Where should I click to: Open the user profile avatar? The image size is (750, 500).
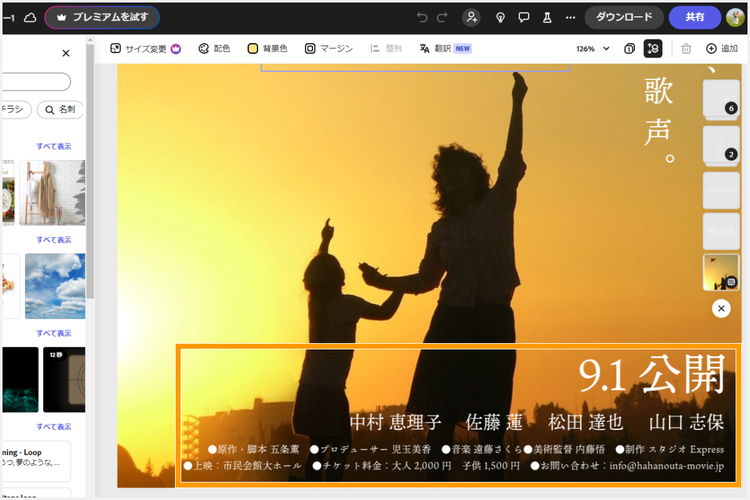click(x=735, y=18)
